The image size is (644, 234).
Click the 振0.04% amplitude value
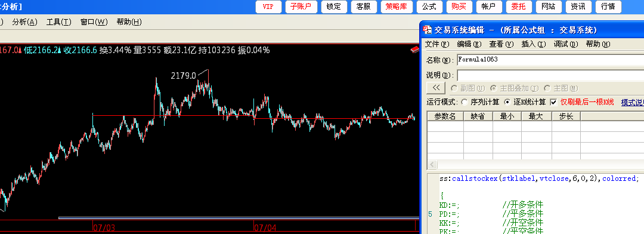pyautogui.click(x=254, y=50)
